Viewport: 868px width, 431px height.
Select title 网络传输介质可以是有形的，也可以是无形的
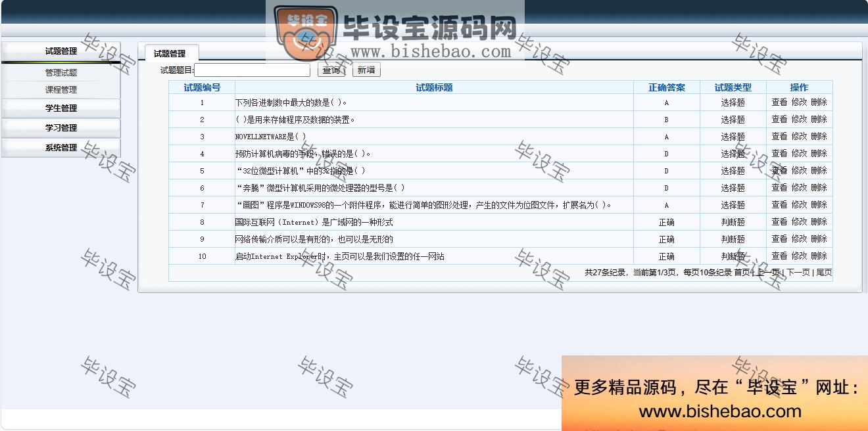314,240
